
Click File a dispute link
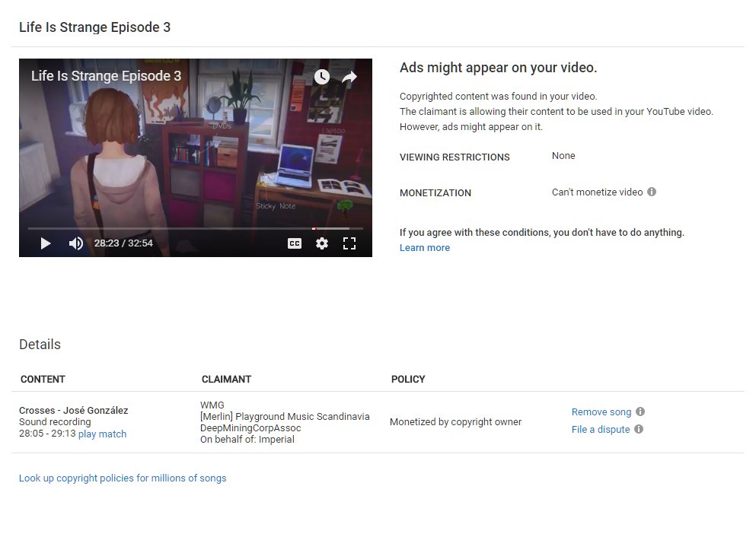600,429
